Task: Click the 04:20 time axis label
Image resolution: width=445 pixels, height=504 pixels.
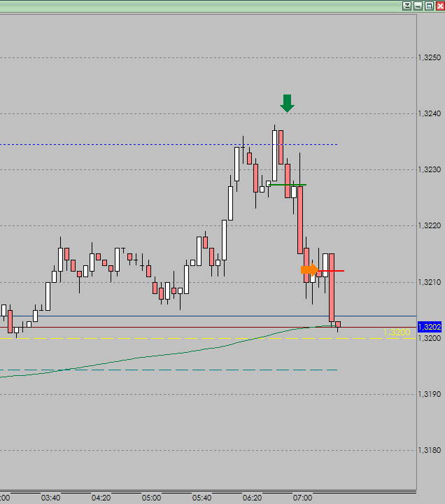Action: (x=101, y=498)
